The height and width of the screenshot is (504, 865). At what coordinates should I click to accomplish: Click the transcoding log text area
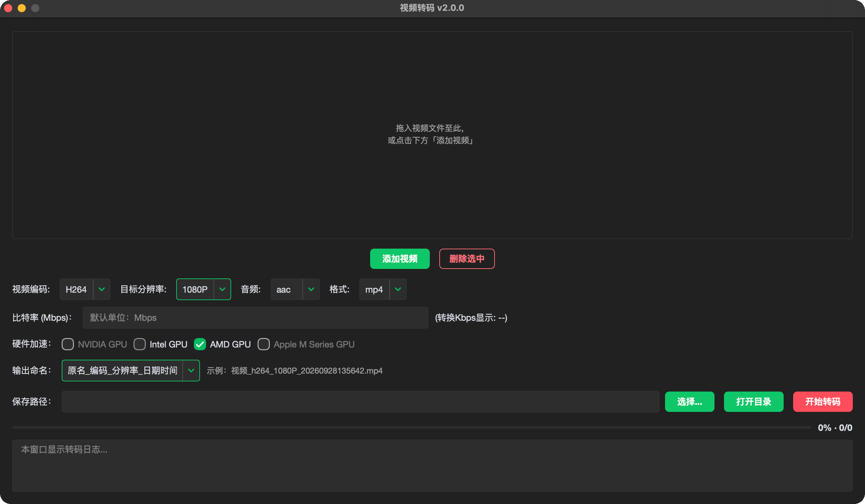click(432, 466)
